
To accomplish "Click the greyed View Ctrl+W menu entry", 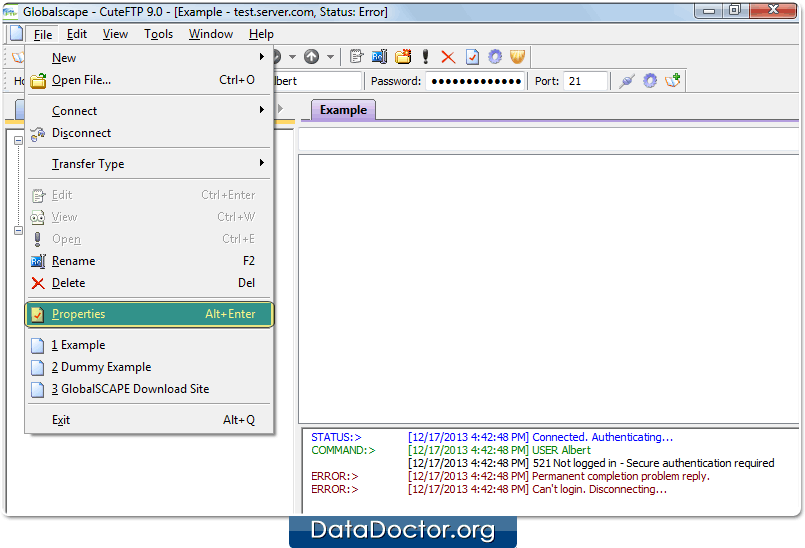I will click(149, 217).
